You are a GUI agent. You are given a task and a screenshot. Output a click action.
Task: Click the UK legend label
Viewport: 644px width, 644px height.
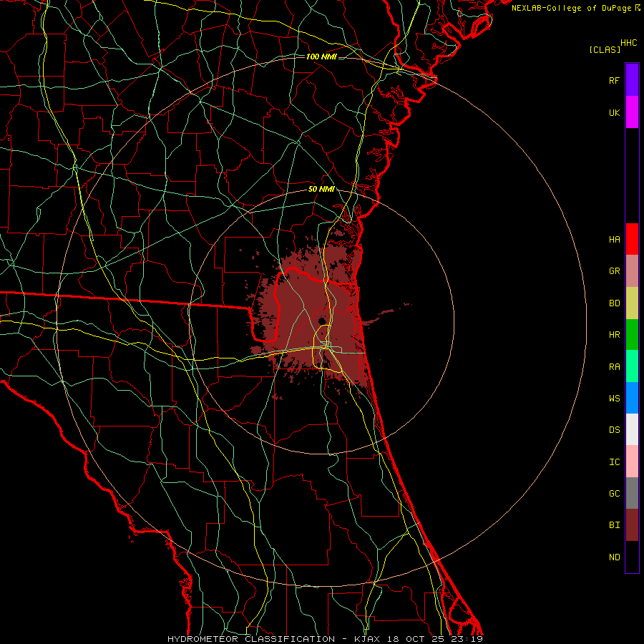[x=614, y=113]
